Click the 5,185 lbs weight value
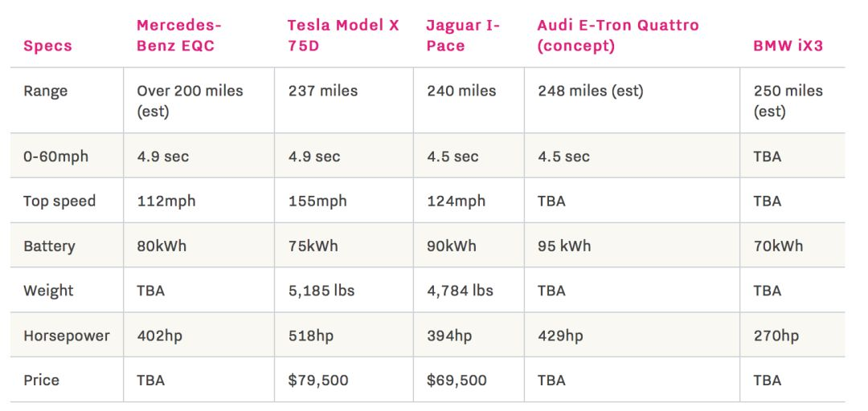 coord(321,290)
